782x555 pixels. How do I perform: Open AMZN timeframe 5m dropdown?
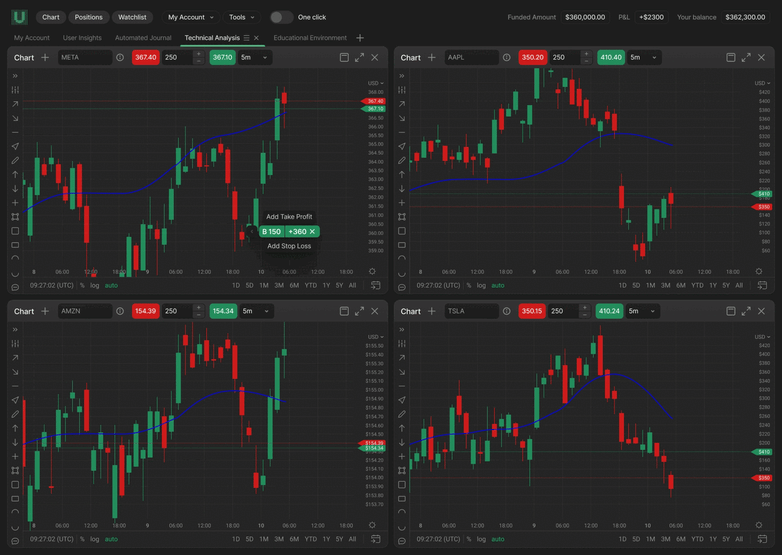click(x=256, y=311)
